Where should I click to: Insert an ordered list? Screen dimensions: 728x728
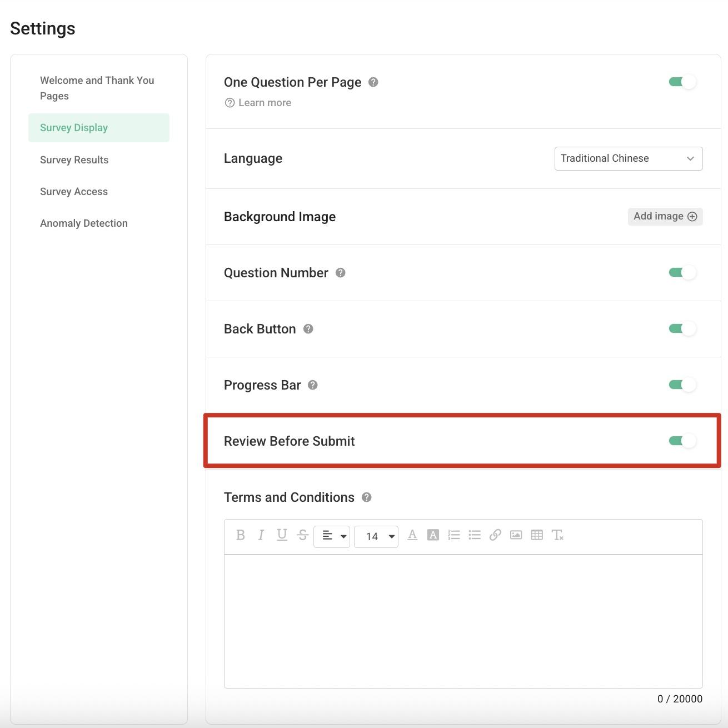(454, 535)
